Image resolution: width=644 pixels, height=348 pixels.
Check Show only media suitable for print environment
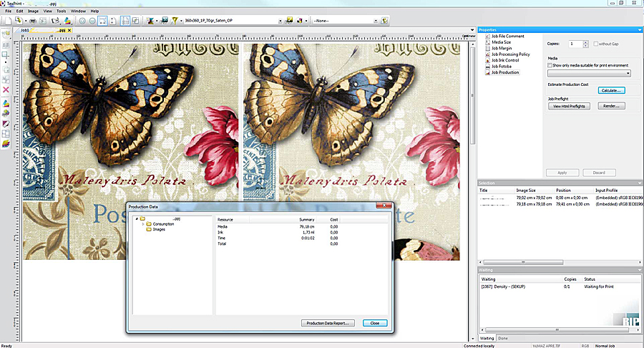click(x=550, y=65)
